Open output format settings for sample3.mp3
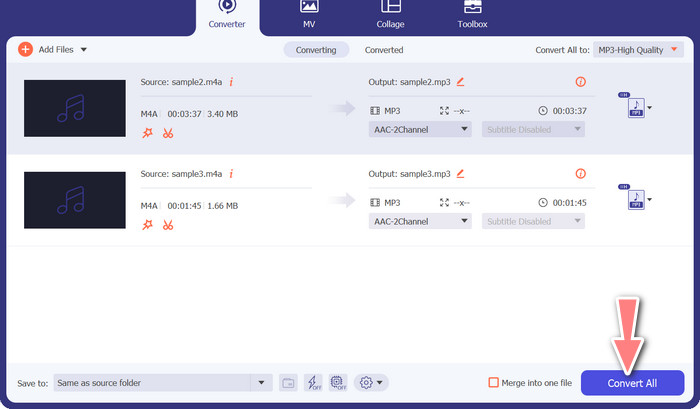This screenshot has height=409, width=700. click(x=636, y=199)
